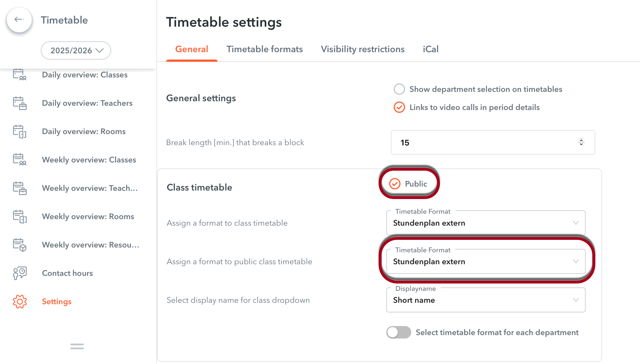
Task: Toggle Select timetable format for each department
Action: pos(399,332)
